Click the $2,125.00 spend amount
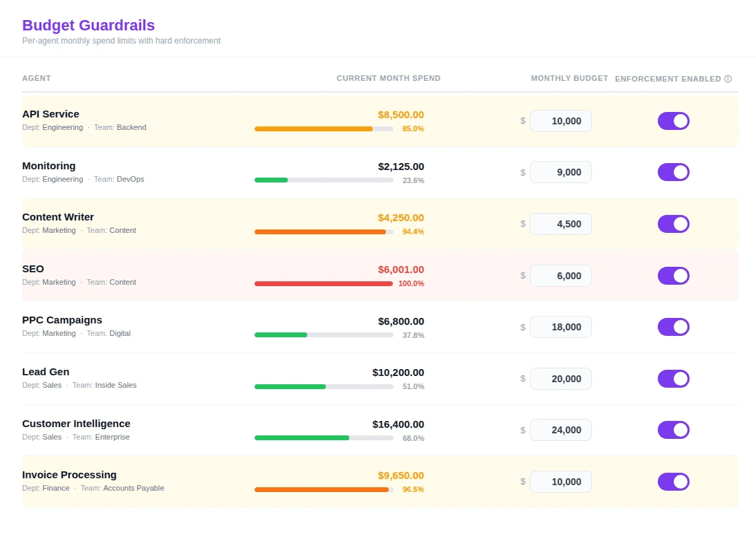The image size is (756, 537). click(400, 167)
